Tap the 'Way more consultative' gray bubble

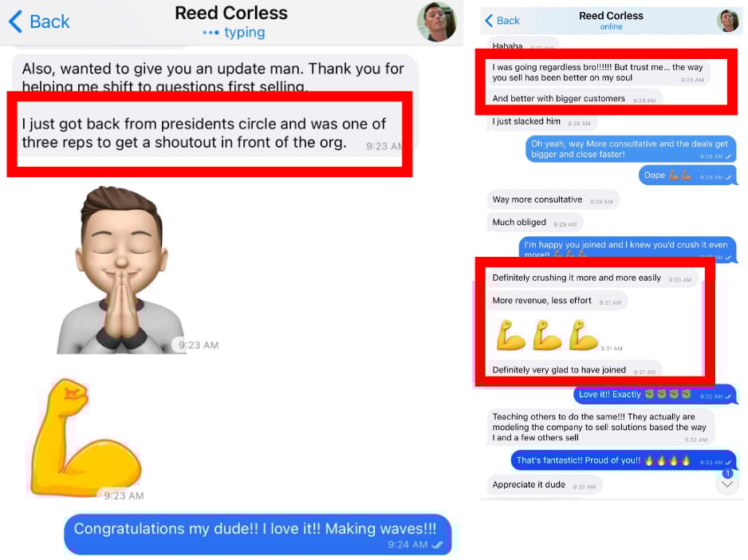point(553,200)
